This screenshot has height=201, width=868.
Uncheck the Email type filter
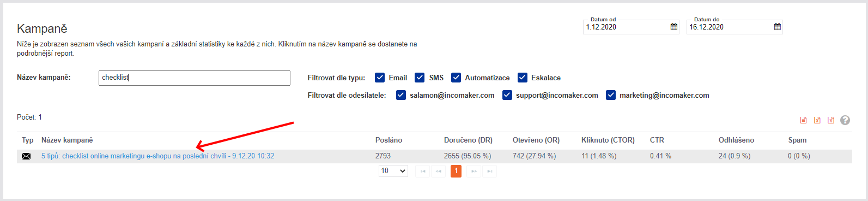[x=380, y=78]
